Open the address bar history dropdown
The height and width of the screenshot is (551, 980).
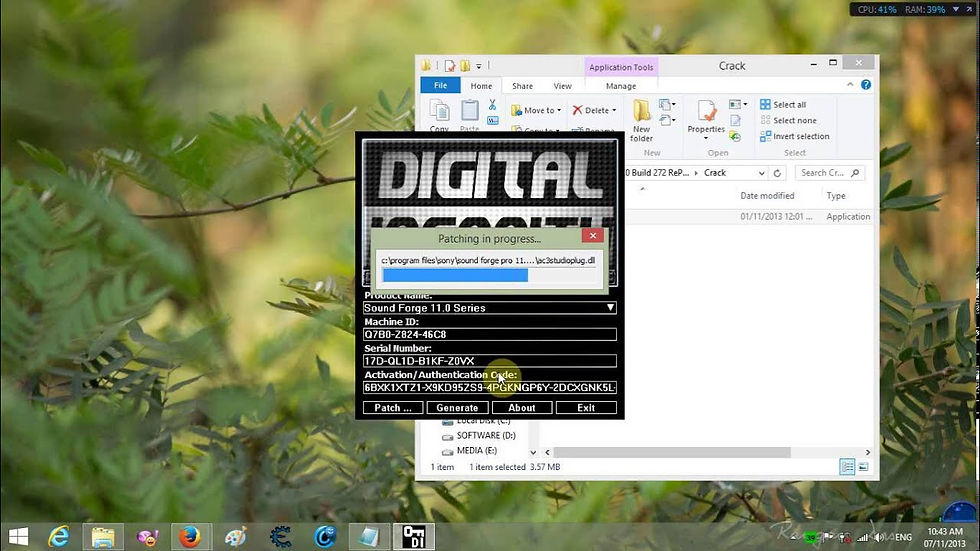(x=761, y=173)
